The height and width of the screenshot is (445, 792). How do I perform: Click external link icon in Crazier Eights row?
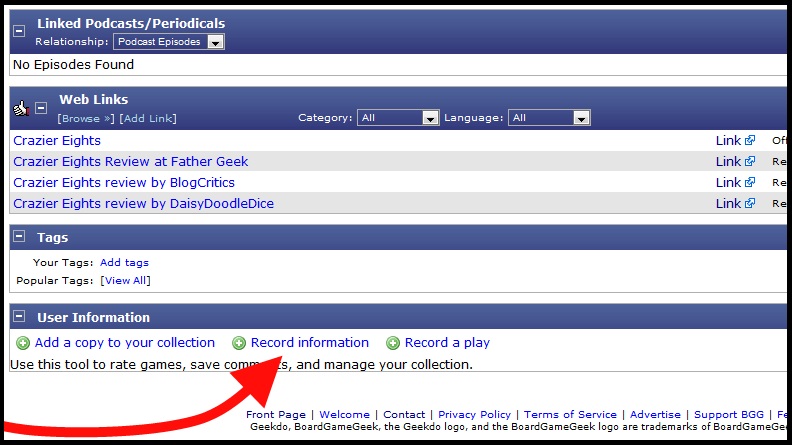click(x=749, y=141)
